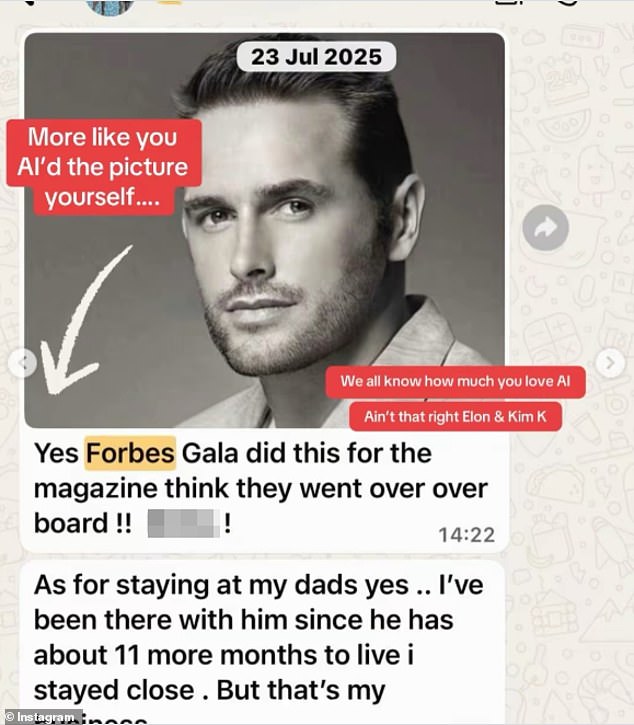634x725 pixels.
Task: Click the 14:22 message timestamp
Action: (x=466, y=535)
